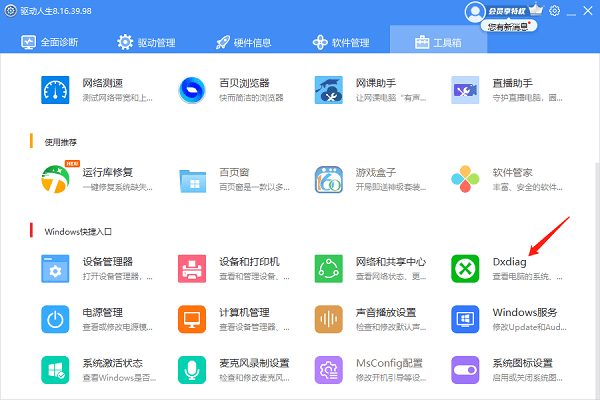
Task: Open the MsConfig配置 purple gear icon
Action: point(328,370)
